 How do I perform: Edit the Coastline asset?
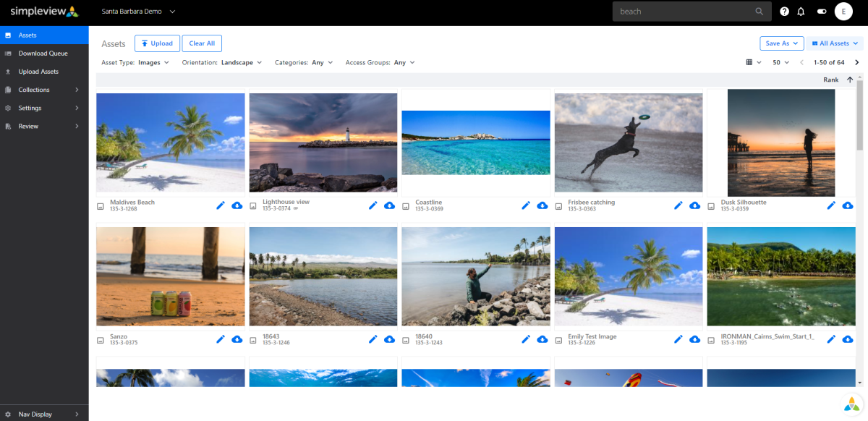(526, 205)
